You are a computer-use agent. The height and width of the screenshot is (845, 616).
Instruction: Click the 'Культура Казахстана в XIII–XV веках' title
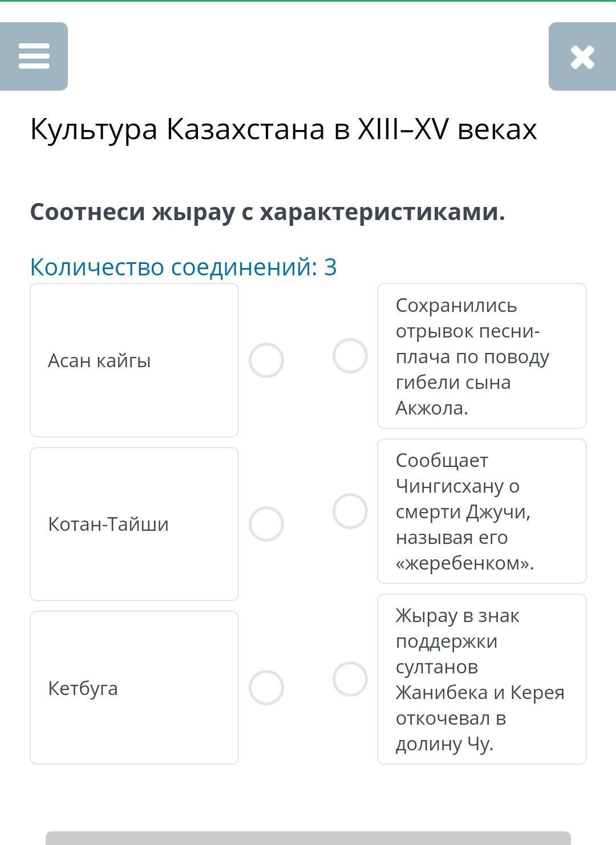point(283,129)
